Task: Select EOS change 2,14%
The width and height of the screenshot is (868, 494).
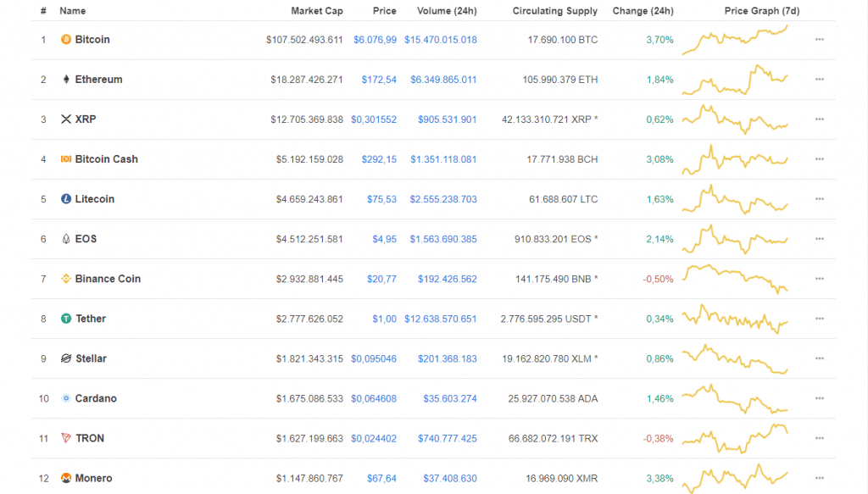Action: pos(659,238)
